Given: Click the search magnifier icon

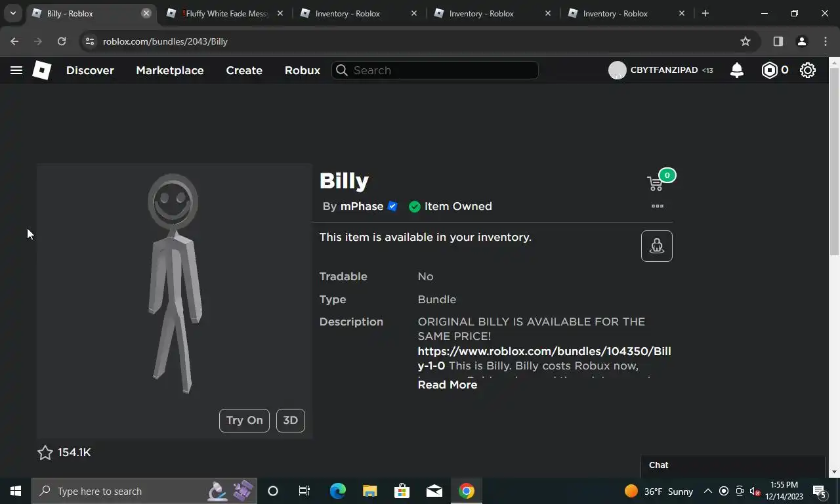Looking at the screenshot, I should coord(341,70).
